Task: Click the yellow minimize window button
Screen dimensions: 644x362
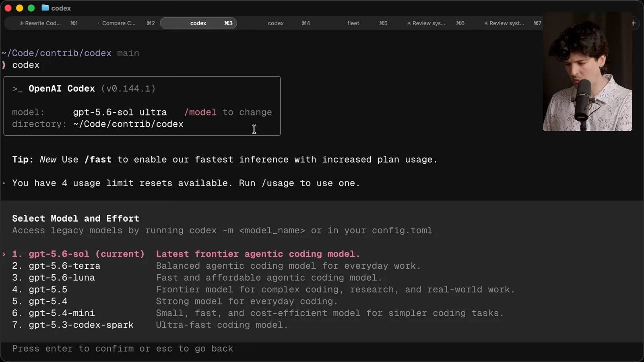Action: click(19, 8)
